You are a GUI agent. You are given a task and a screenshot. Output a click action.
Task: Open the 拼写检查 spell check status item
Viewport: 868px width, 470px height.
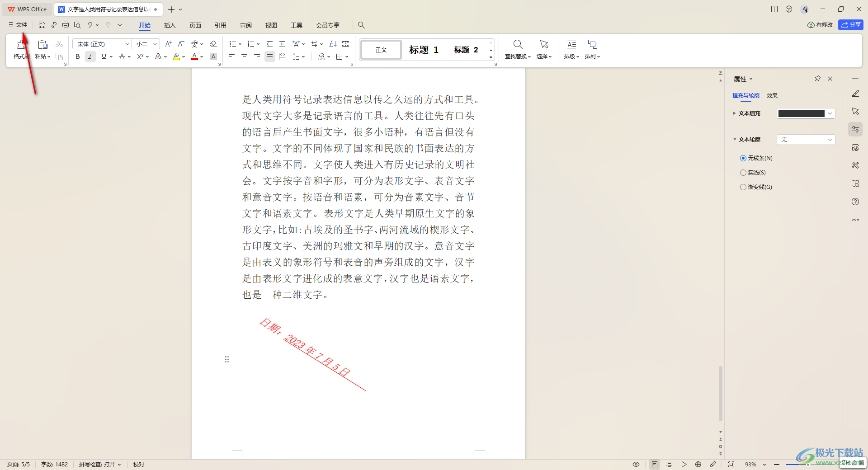[x=100, y=465]
